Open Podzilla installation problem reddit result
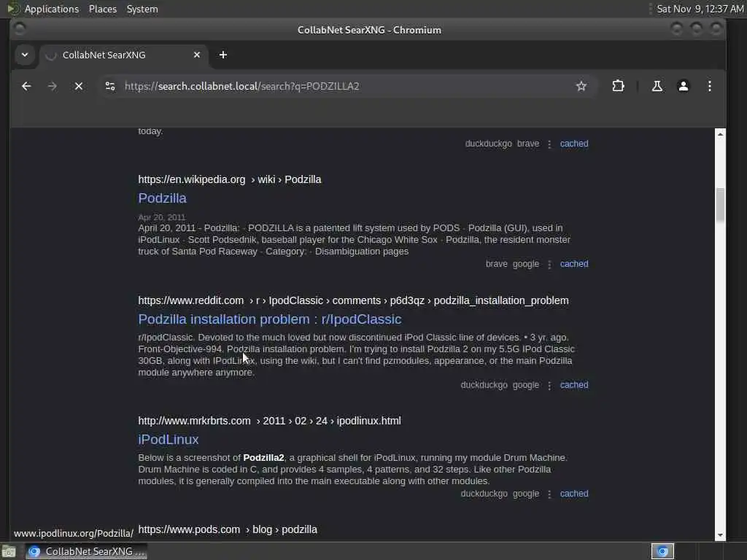The image size is (747, 560). click(270, 319)
